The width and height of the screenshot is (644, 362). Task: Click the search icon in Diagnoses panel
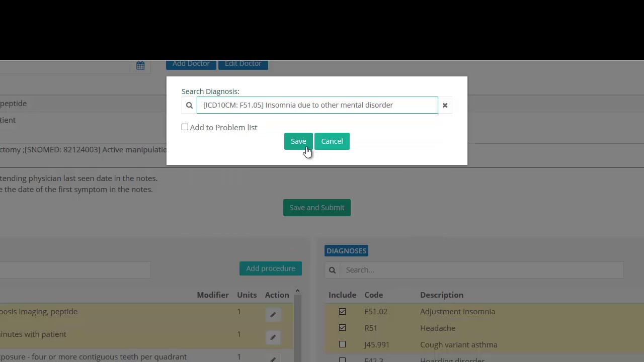click(333, 270)
